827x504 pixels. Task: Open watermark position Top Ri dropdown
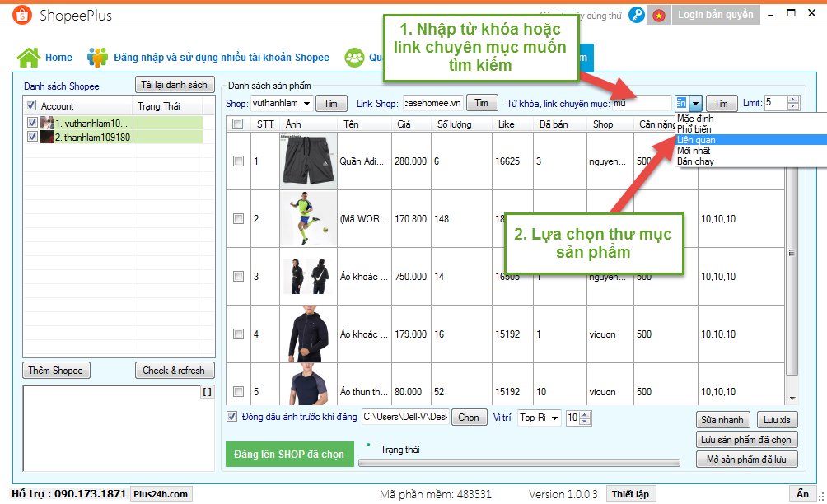pyautogui.click(x=554, y=418)
